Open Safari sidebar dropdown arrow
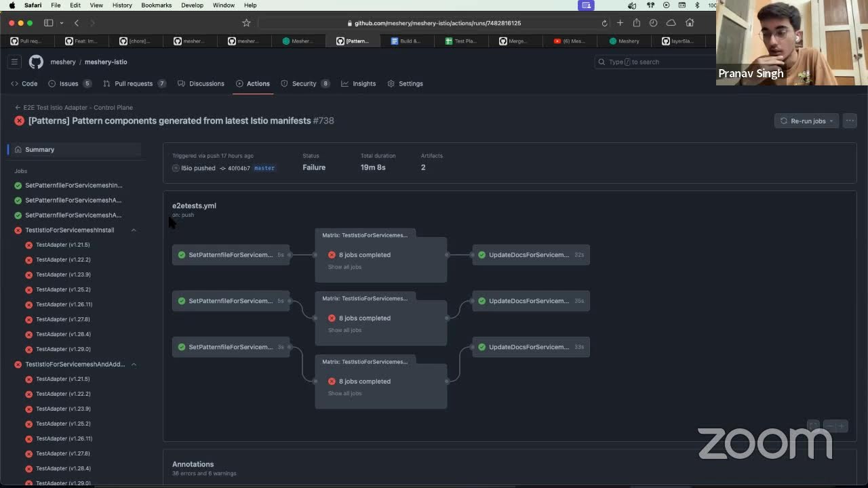Image resolution: width=868 pixels, height=488 pixels. [x=61, y=22]
